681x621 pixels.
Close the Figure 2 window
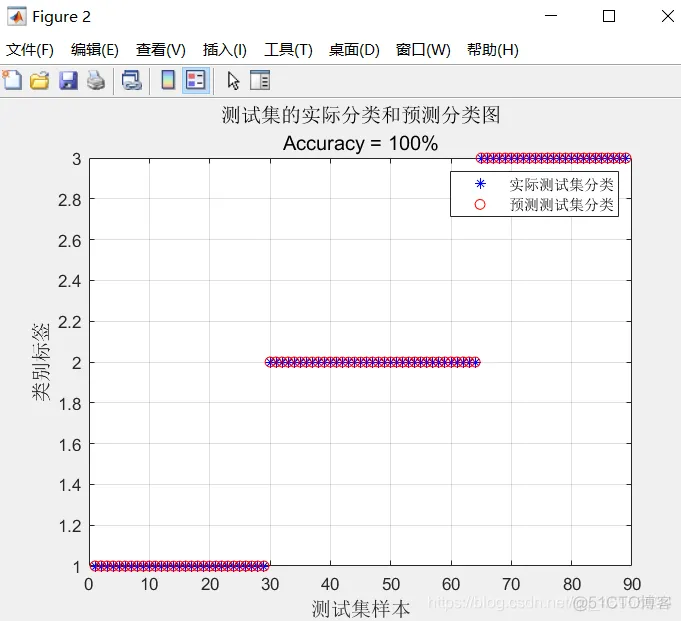(x=668, y=16)
